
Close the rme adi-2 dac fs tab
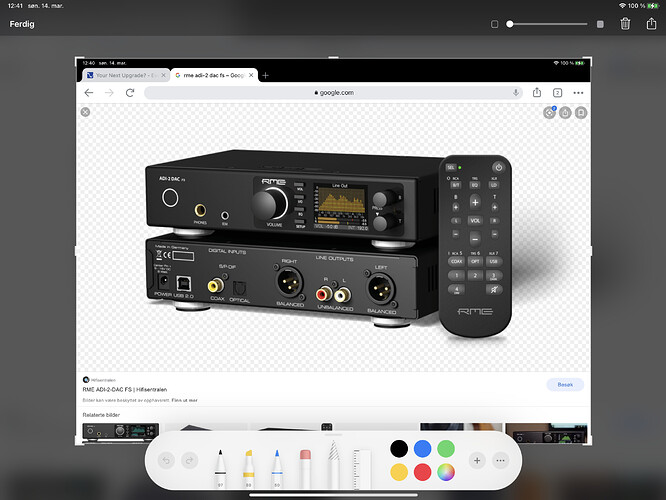pos(251,75)
